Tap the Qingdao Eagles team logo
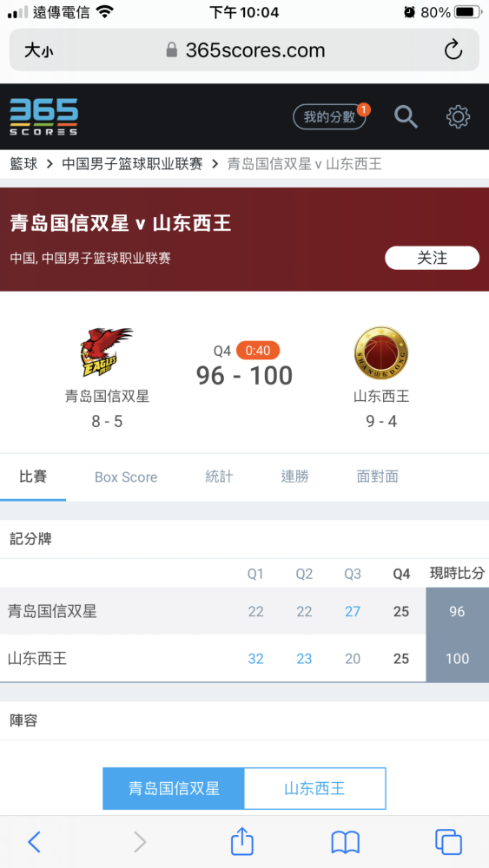The width and height of the screenshot is (489, 868). (x=107, y=352)
